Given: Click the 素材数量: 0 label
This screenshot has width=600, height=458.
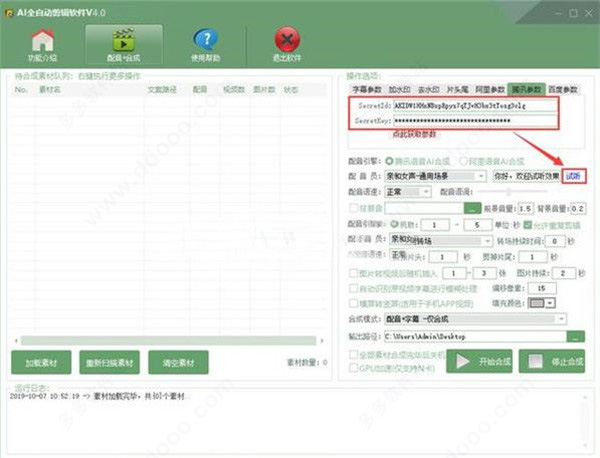Looking at the screenshot, I should coord(307,362).
